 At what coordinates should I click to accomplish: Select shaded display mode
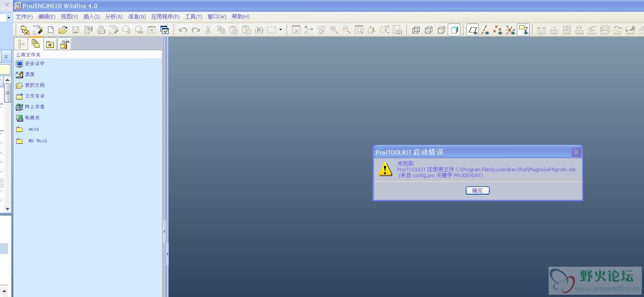454,30
